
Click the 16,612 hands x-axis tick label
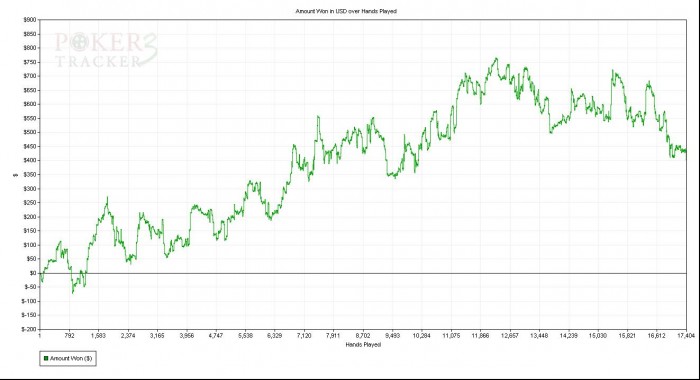pyautogui.click(x=656, y=336)
